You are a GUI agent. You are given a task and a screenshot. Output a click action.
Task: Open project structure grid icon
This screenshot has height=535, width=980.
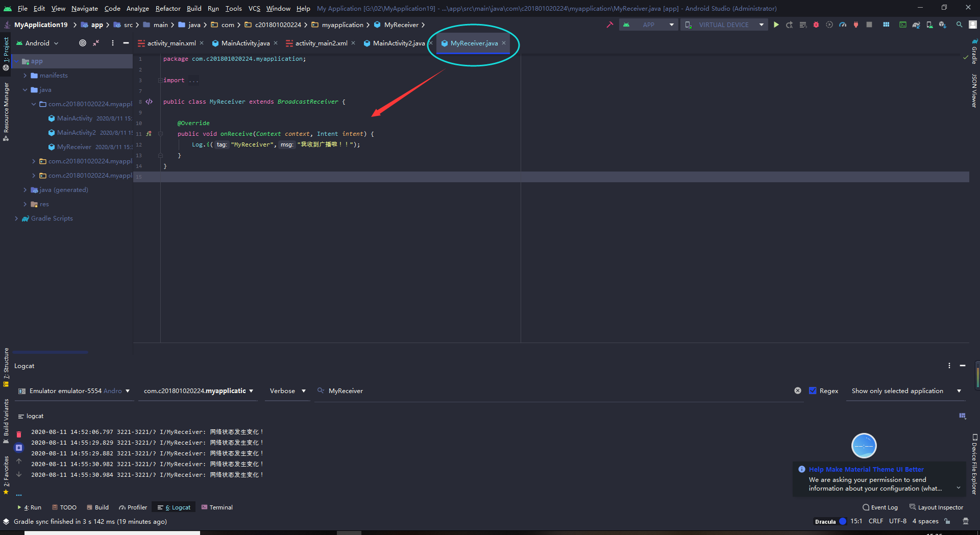886,25
